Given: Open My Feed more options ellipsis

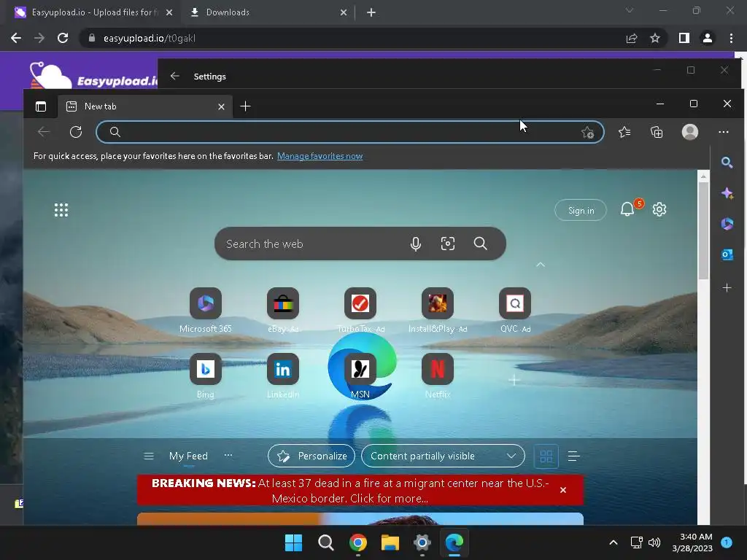Looking at the screenshot, I should (228, 455).
